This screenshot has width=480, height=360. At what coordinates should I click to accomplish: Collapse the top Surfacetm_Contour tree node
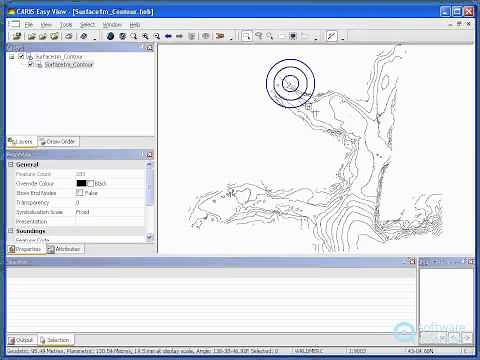click(x=12, y=56)
